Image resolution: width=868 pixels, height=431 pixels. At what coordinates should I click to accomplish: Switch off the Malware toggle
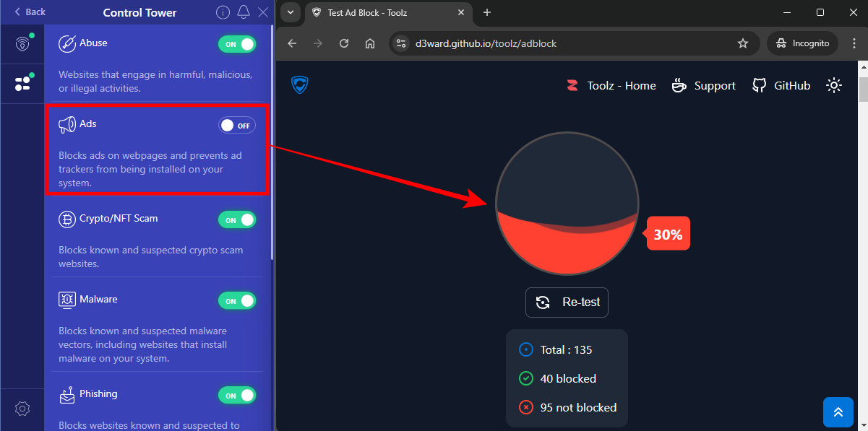(x=237, y=300)
